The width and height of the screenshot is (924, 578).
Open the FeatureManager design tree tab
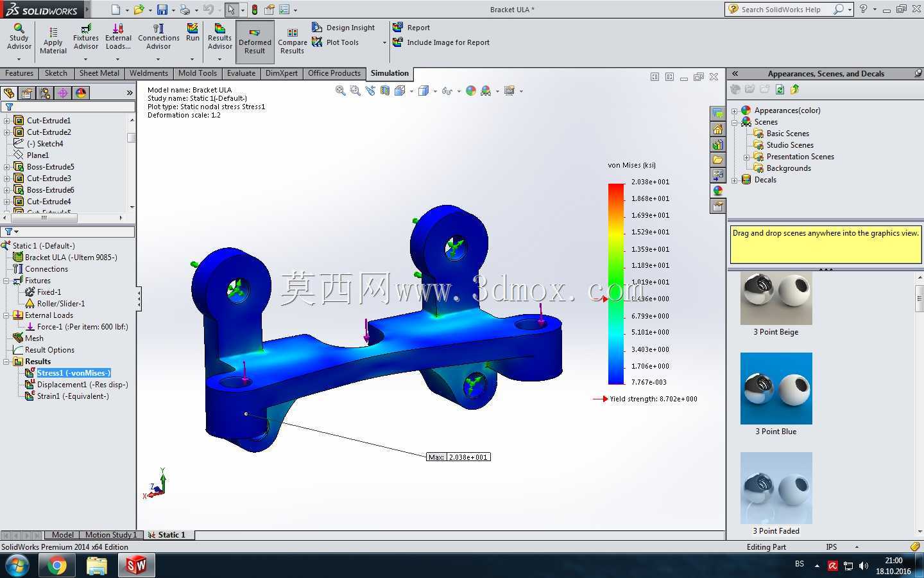click(x=9, y=93)
